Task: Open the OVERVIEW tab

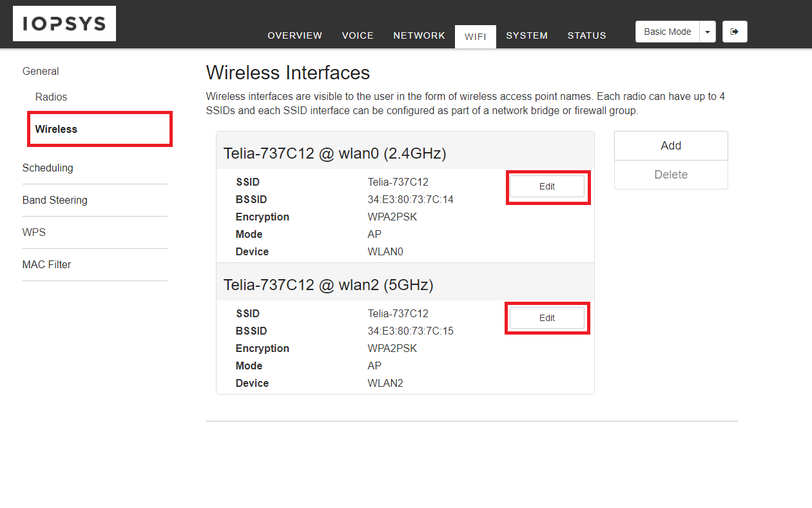Action: [x=295, y=35]
